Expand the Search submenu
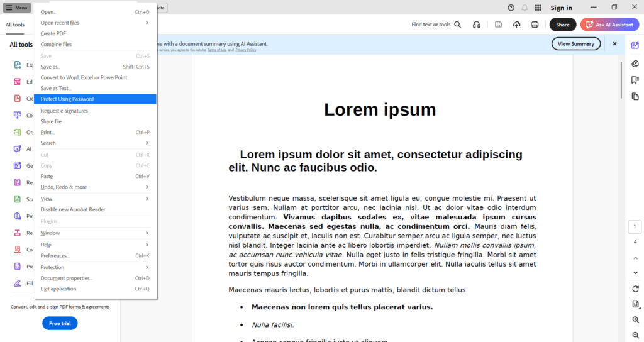Image resolution: width=644 pixels, height=342 pixels. [95, 143]
